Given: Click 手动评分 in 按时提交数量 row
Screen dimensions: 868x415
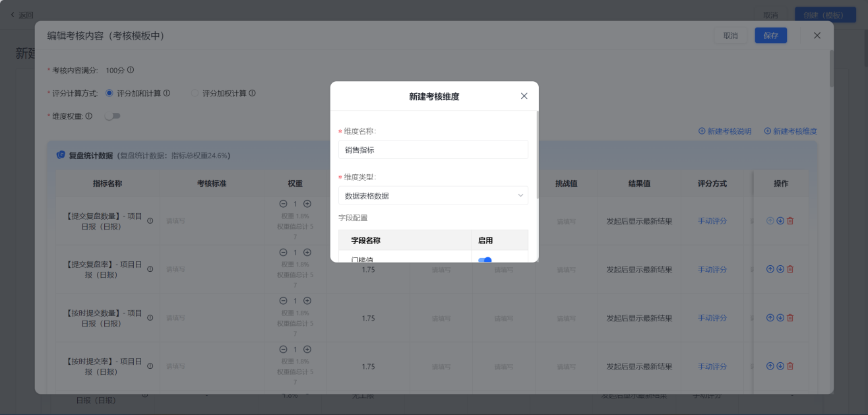Looking at the screenshot, I should coord(712,318).
